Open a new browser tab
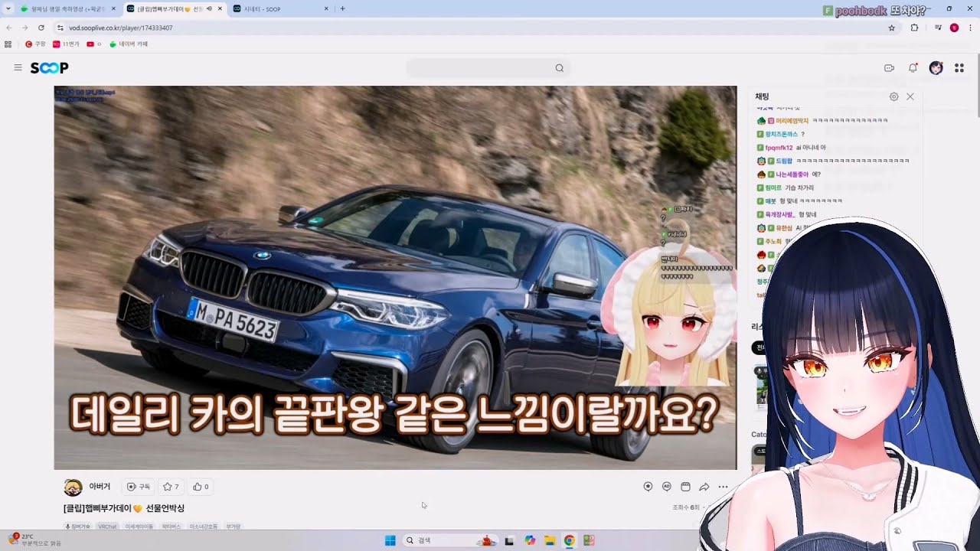 [x=342, y=8]
